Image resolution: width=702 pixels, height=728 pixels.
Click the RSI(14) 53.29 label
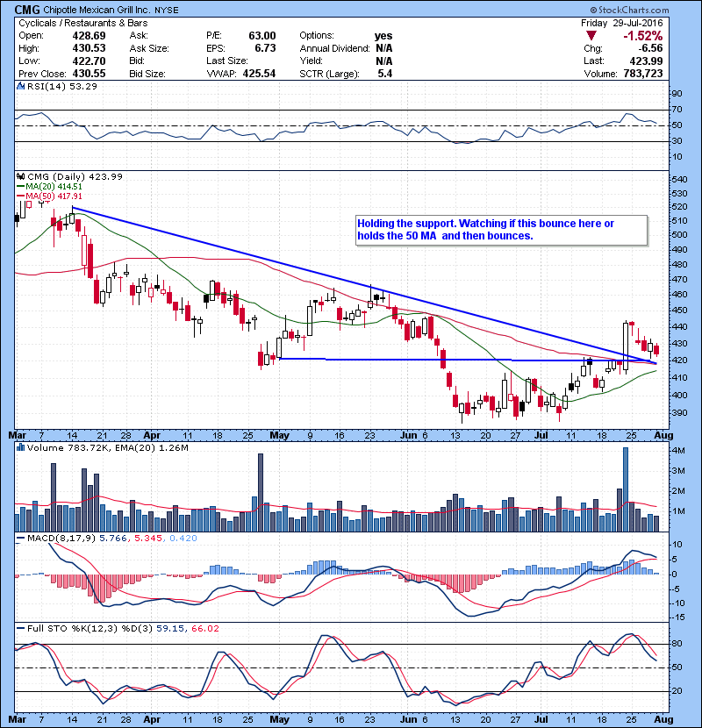tap(62, 86)
